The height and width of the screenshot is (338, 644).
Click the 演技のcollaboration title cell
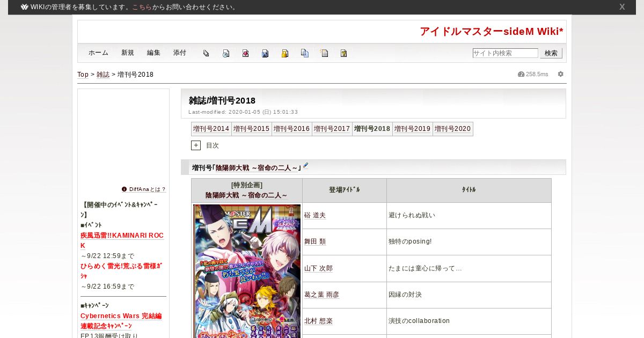click(469, 321)
